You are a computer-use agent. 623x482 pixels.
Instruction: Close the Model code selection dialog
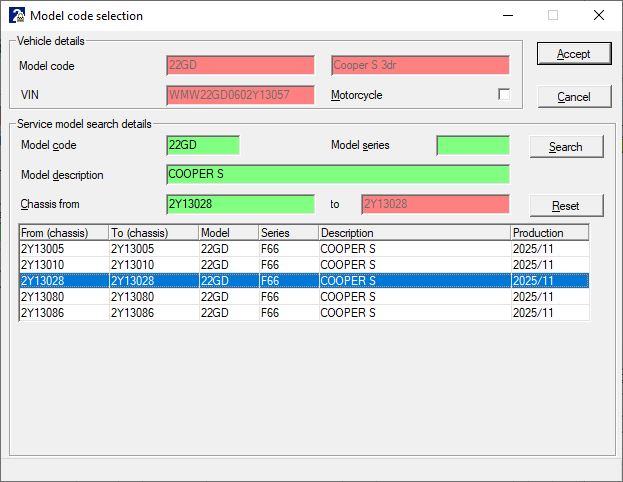[x=598, y=15]
